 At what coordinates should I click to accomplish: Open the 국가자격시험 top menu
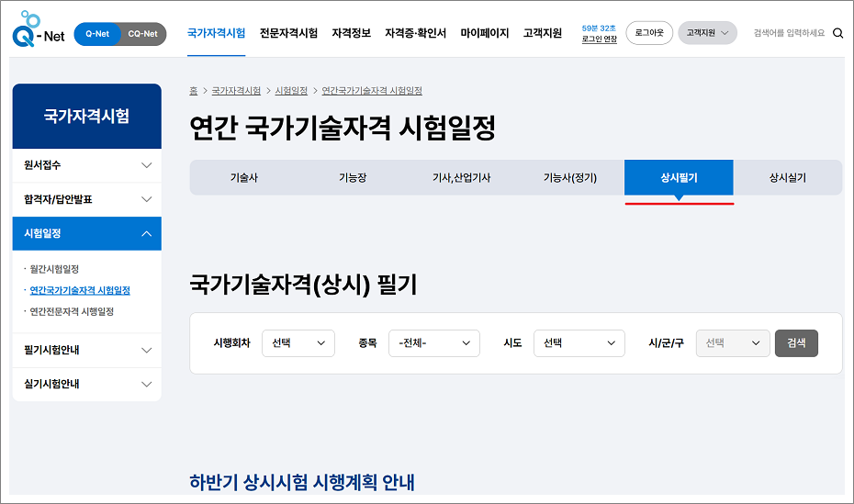tap(216, 33)
